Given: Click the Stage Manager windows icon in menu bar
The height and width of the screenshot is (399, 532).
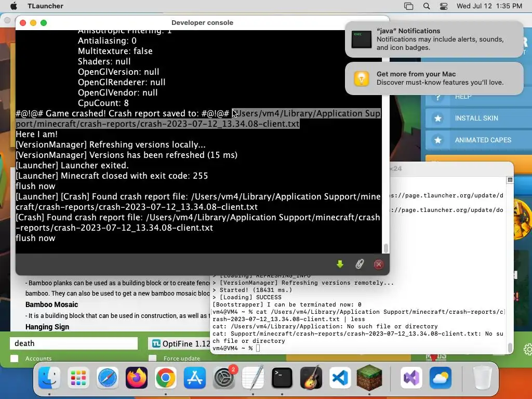Looking at the screenshot, I should tap(408, 6).
